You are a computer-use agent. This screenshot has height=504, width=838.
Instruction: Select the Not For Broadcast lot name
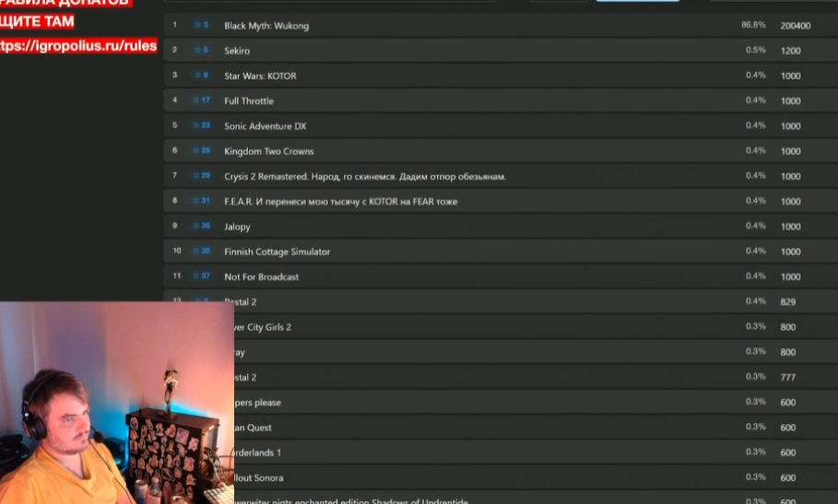(x=261, y=276)
